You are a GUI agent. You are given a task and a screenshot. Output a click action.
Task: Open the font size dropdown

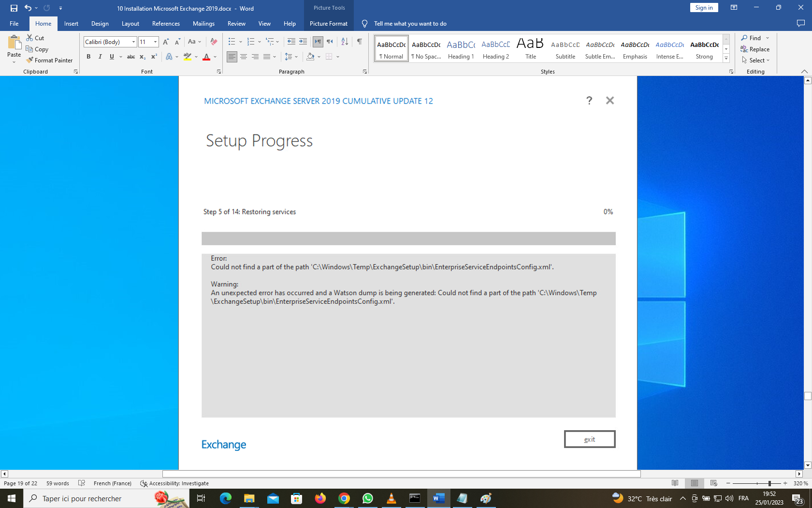155,42
